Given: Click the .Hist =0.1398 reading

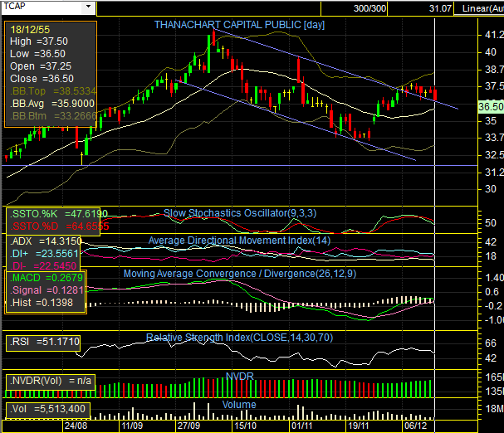Looking at the screenshot, I should 42,303.
